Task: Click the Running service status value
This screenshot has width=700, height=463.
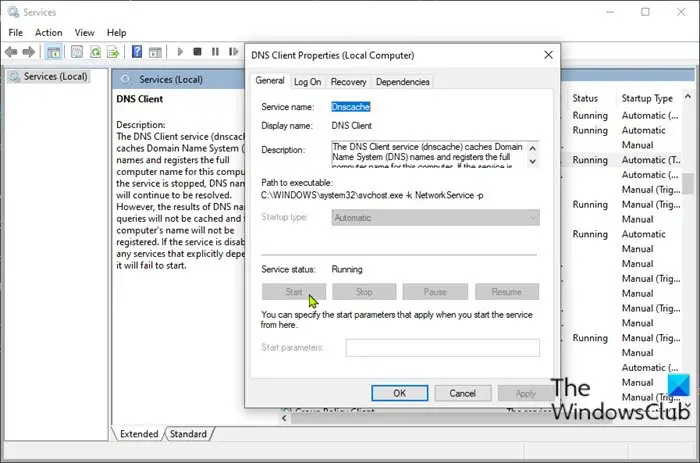Action: coord(347,269)
